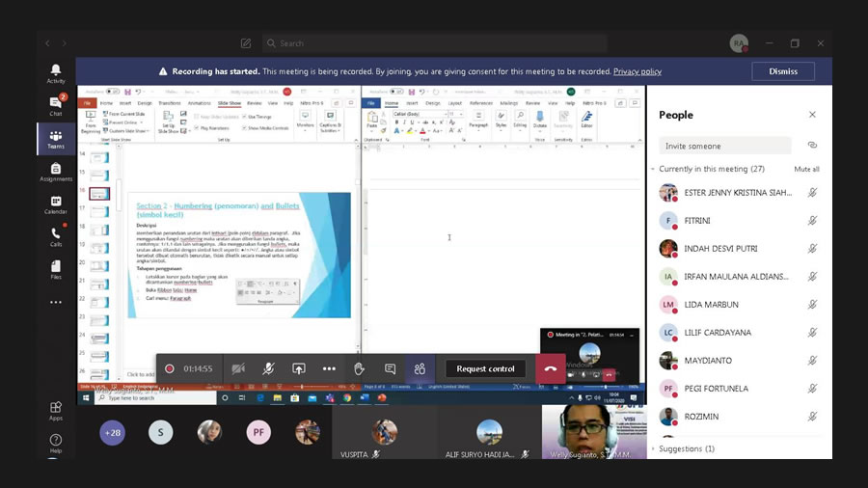This screenshot has width=868, height=488.
Task: Toggle the camera on or off
Action: pyautogui.click(x=238, y=368)
